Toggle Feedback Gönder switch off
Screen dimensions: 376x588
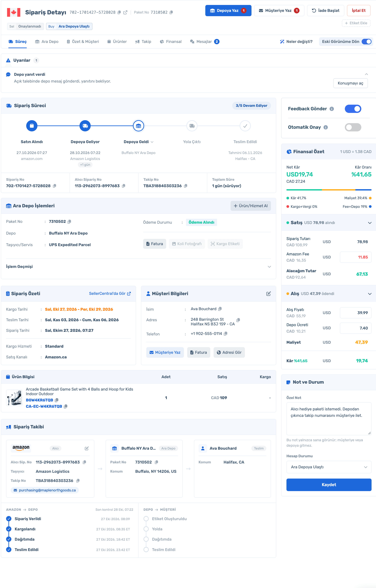point(353,109)
